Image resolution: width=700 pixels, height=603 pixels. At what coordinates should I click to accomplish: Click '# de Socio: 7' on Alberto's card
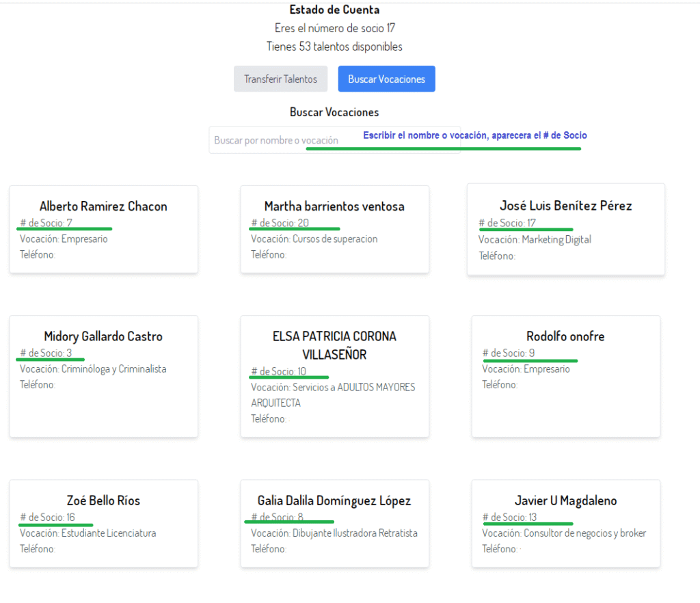pos(46,223)
